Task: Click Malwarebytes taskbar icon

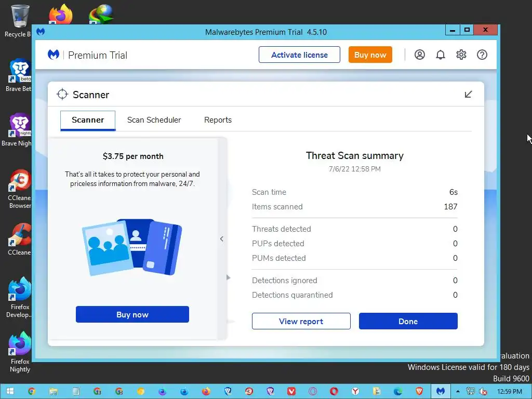Action: 441,392
